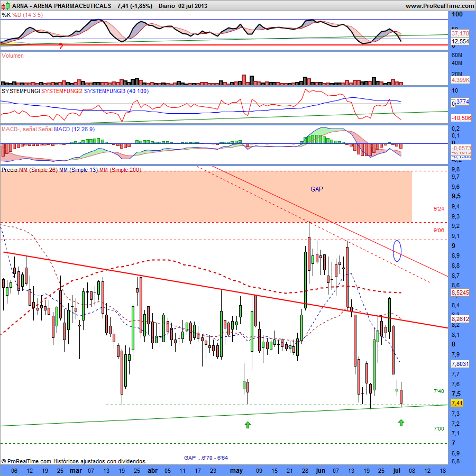The width and height of the screenshot is (476, 476).
Task: Select the Precio panel label
Action: tap(10, 170)
